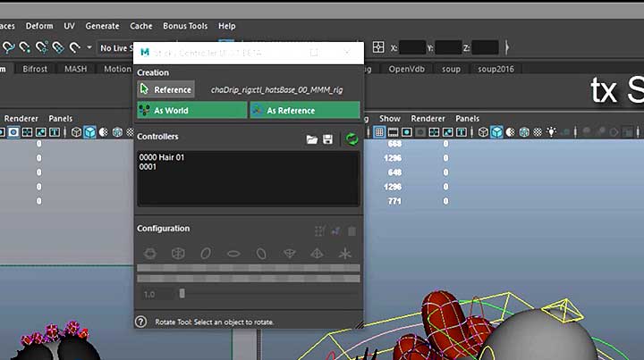Select the star-shaped controller shape icon

tap(345, 254)
